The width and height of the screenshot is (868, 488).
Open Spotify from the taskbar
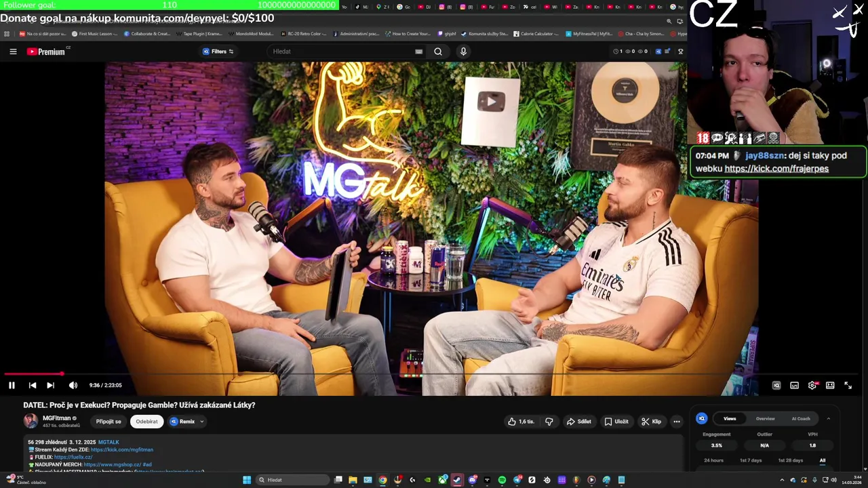tap(502, 480)
